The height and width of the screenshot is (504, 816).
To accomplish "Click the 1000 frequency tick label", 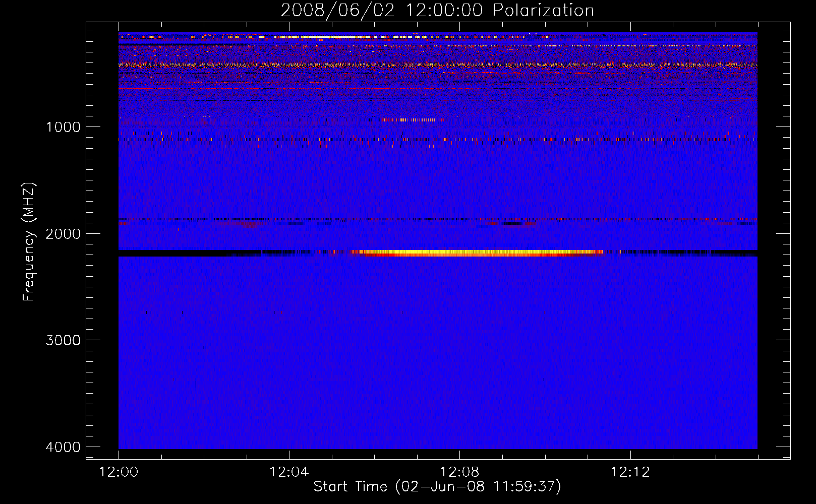I will [63, 127].
